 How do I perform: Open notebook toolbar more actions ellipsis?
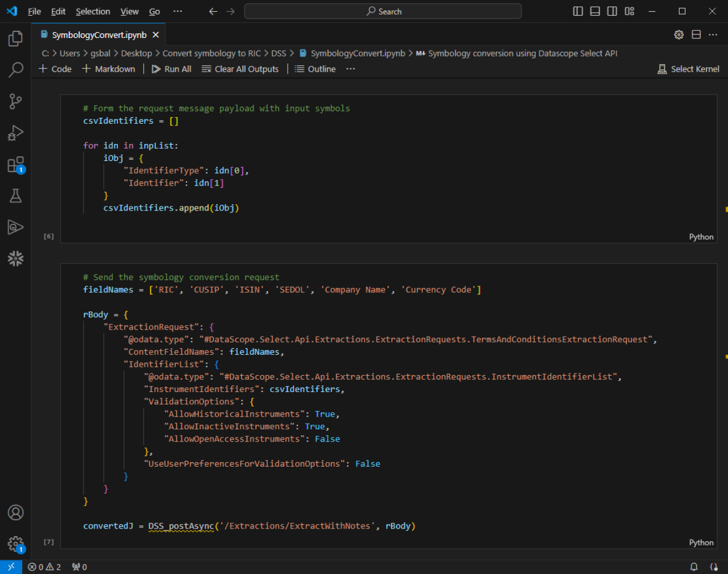point(351,69)
